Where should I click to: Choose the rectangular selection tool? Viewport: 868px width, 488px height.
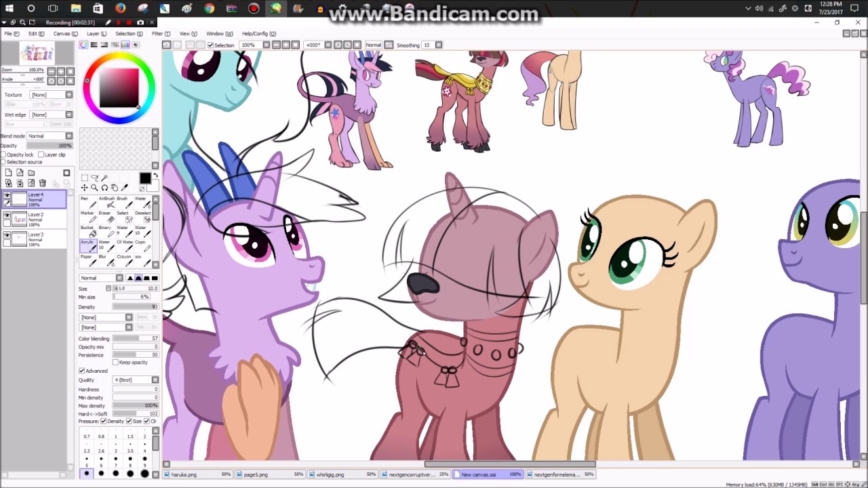tap(85, 178)
